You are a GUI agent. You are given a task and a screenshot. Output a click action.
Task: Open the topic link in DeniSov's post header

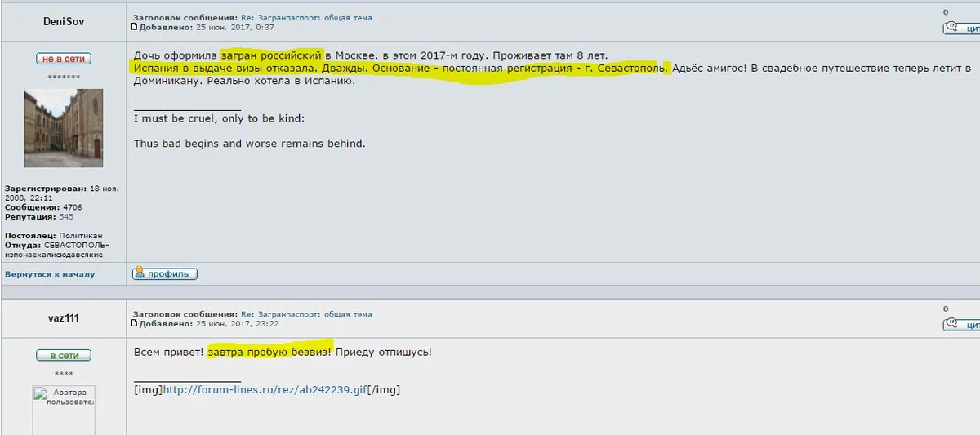306,17
